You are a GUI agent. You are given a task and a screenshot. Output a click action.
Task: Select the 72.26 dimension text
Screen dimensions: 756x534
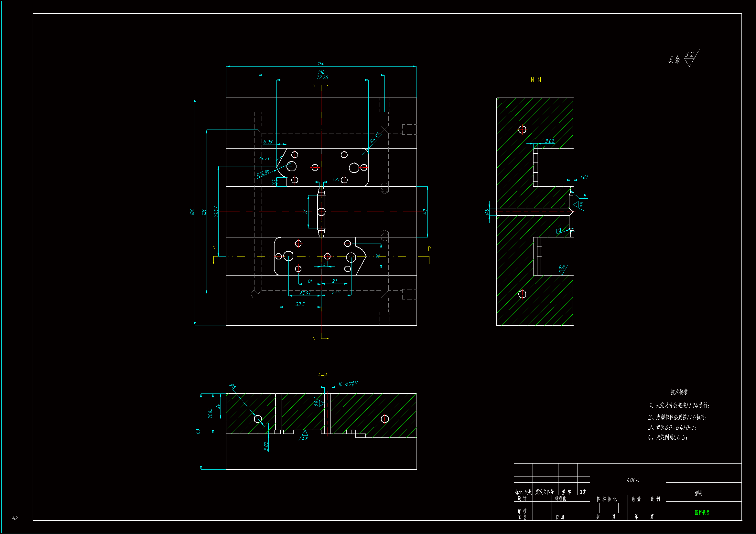coord(322,78)
